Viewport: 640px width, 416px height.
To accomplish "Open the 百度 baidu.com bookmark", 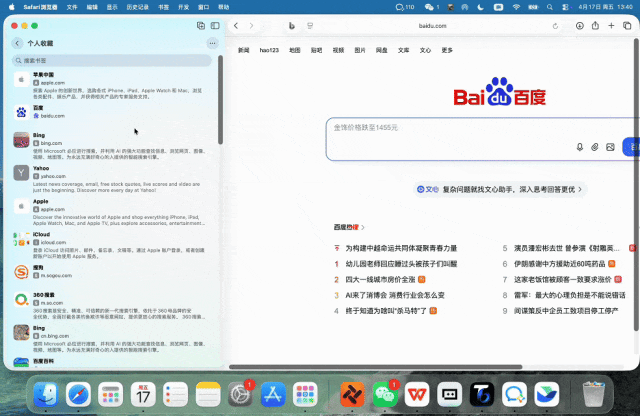I will point(110,112).
